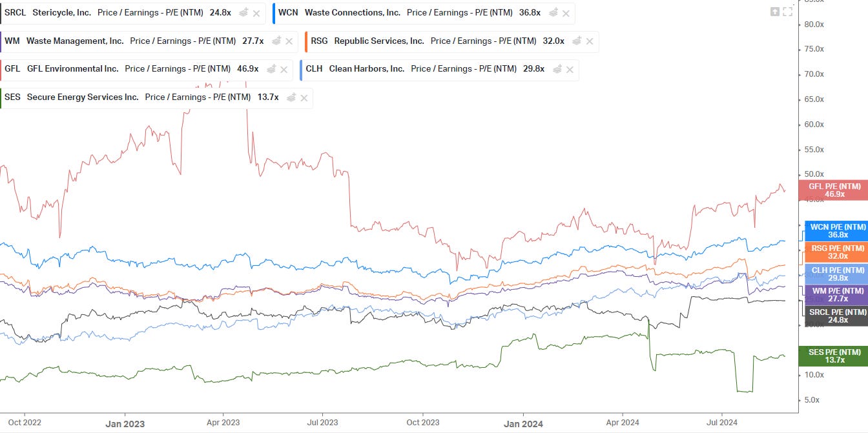Click the Secure Energy Services Inc. name

[x=83, y=97]
